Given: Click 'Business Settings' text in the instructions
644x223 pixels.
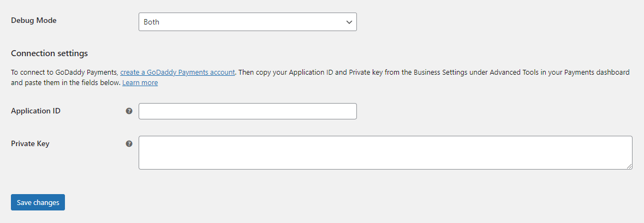Looking at the screenshot, I should click(x=433, y=72).
